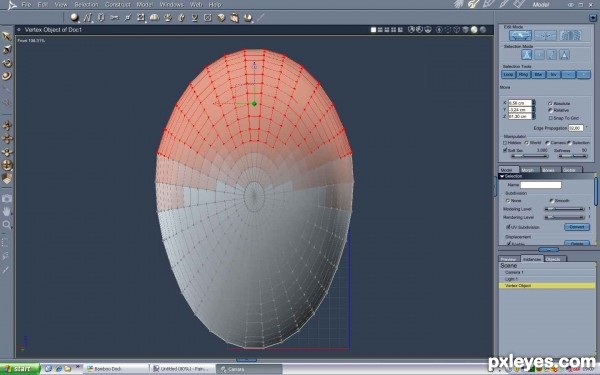Click the drawer handle at the bottom of the viewport

click(246, 360)
